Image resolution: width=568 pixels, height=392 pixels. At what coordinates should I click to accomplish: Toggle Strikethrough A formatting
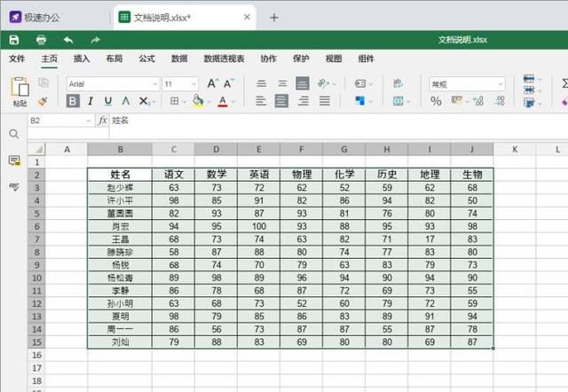pos(126,101)
